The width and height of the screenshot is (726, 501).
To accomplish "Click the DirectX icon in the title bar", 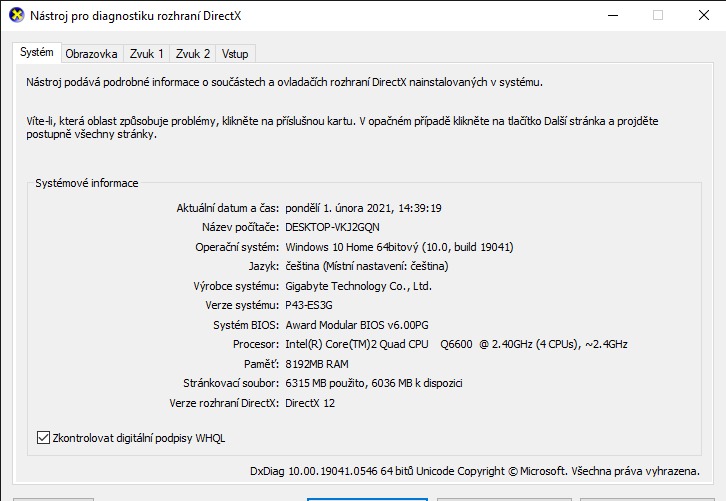I will pos(14,15).
